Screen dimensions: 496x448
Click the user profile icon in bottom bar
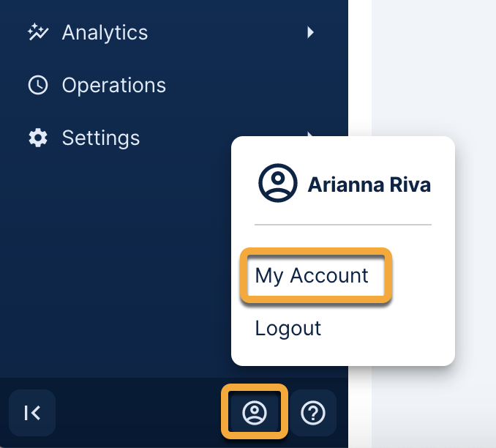255,413
